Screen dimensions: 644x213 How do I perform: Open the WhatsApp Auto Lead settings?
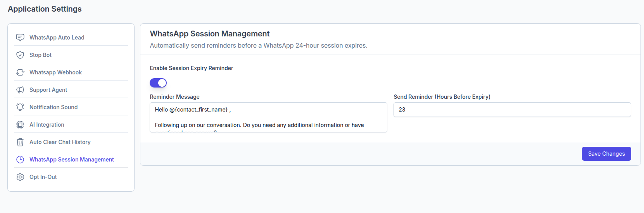click(71, 38)
